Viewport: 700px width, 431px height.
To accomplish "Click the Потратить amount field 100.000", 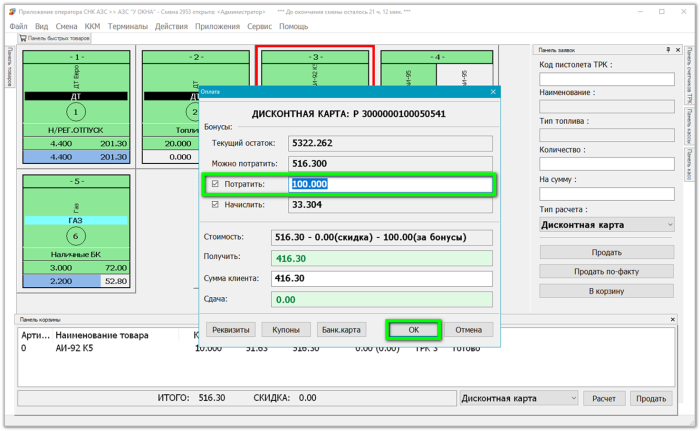I will pyautogui.click(x=390, y=184).
